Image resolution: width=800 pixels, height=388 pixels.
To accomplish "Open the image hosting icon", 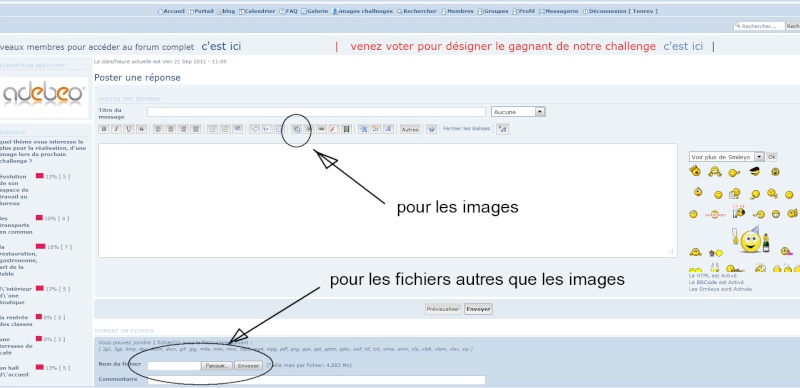I will coord(296,129).
